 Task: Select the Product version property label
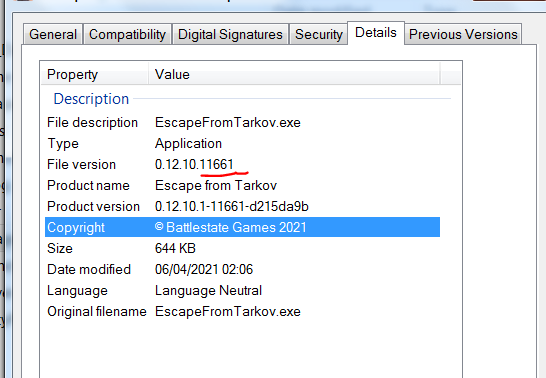(x=93, y=206)
